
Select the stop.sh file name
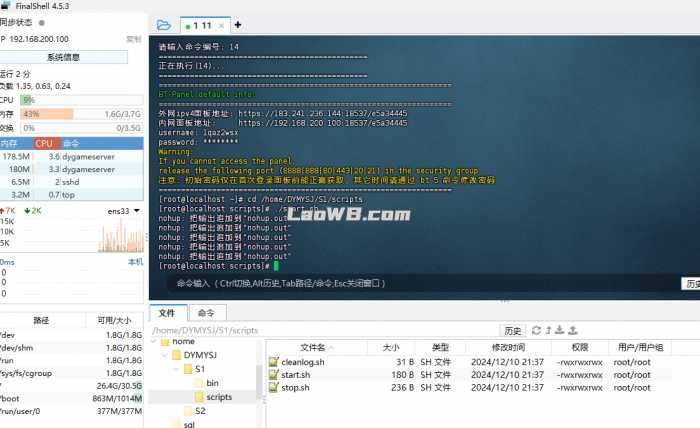(295, 387)
